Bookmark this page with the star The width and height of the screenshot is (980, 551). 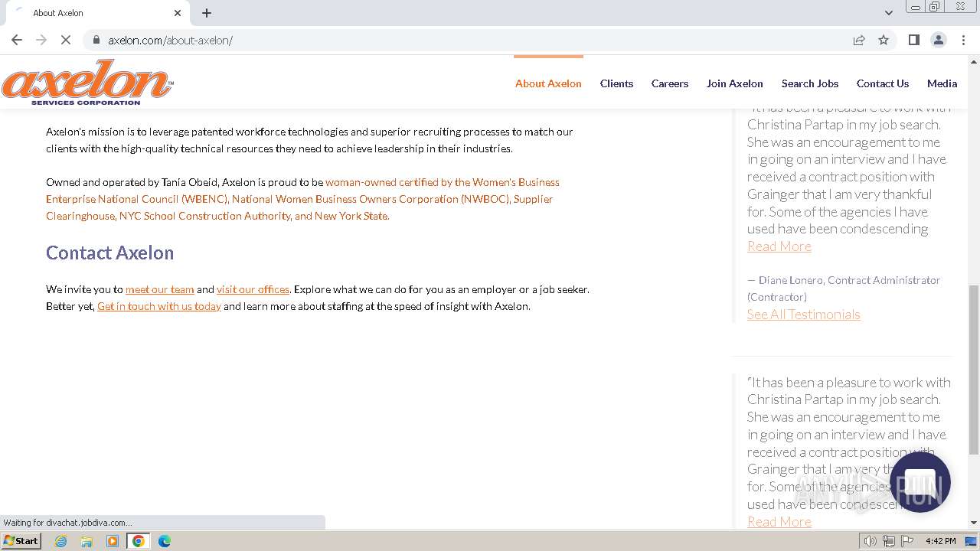[884, 40]
